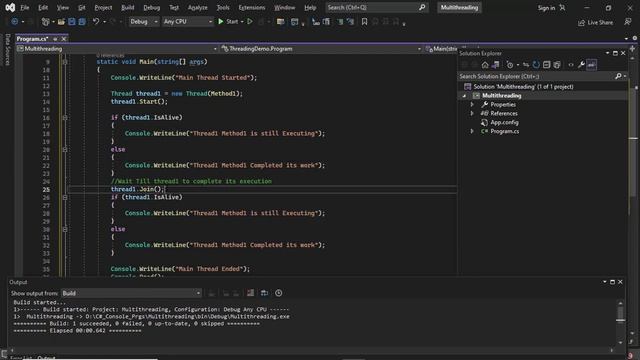Toggle Preview Selected Items in Solution Explorer
This screenshot has height=360, width=640.
(x=591, y=65)
